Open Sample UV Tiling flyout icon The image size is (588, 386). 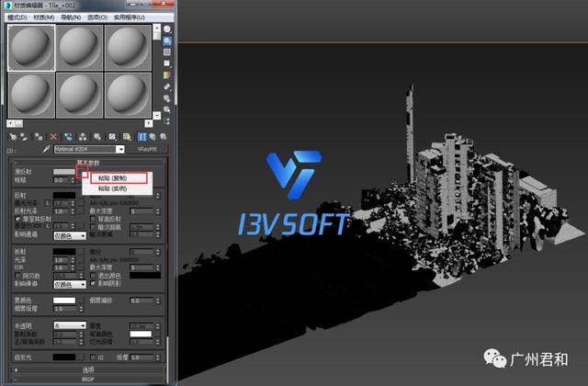click(x=167, y=63)
